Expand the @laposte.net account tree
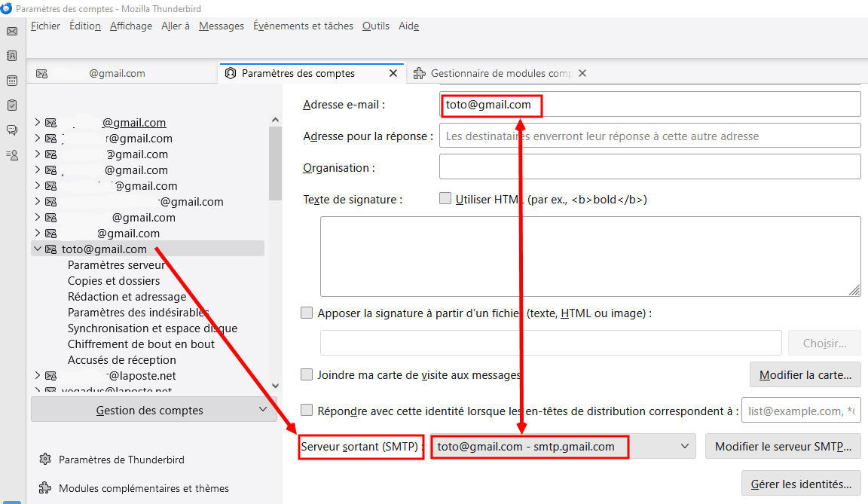Screen dimensions: 868x504 38,376
